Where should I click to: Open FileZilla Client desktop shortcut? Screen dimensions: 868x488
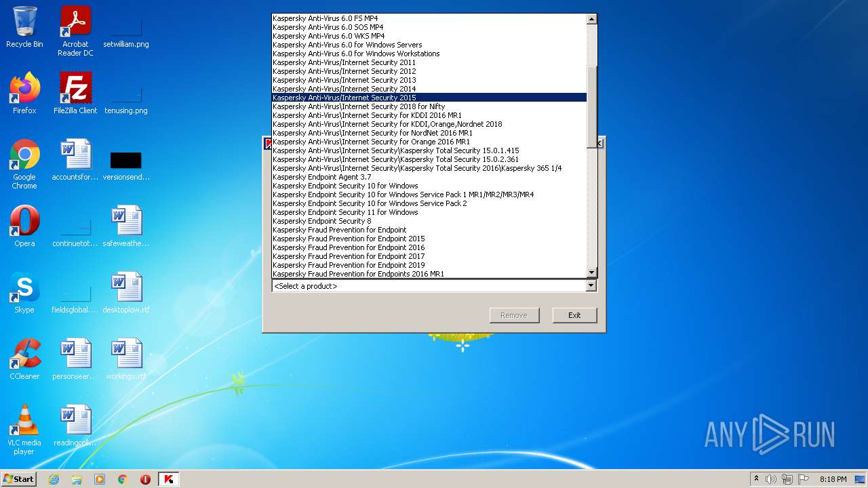pyautogui.click(x=75, y=94)
